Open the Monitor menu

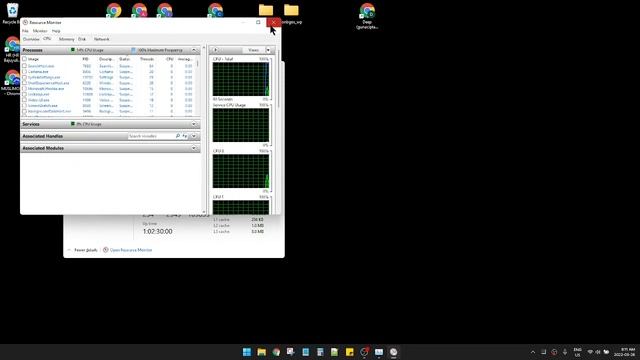point(40,31)
